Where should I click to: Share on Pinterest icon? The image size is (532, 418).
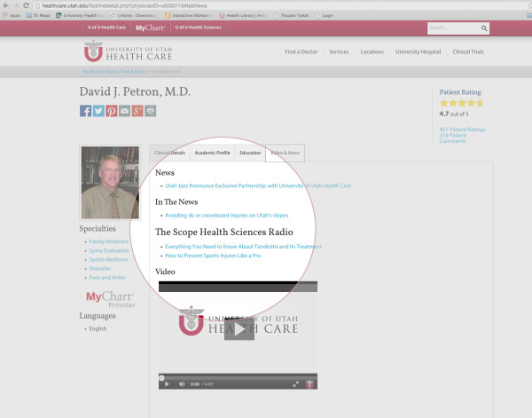tap(112, 111)
